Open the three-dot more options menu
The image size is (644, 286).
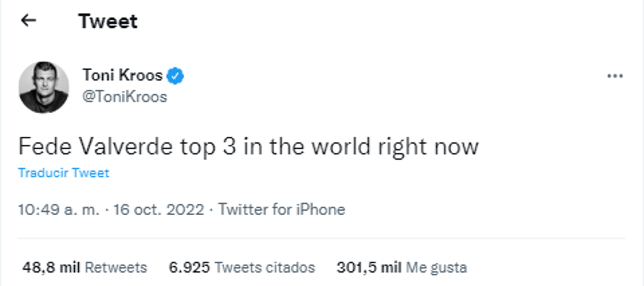[614, 76]
